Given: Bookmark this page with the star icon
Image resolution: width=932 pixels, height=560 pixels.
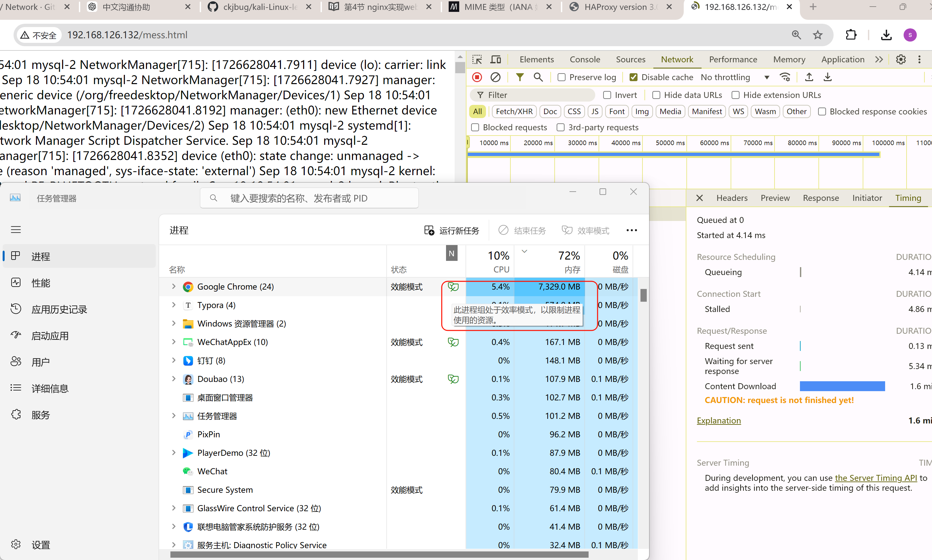Looking at the screenshot, I should point(817,35).
